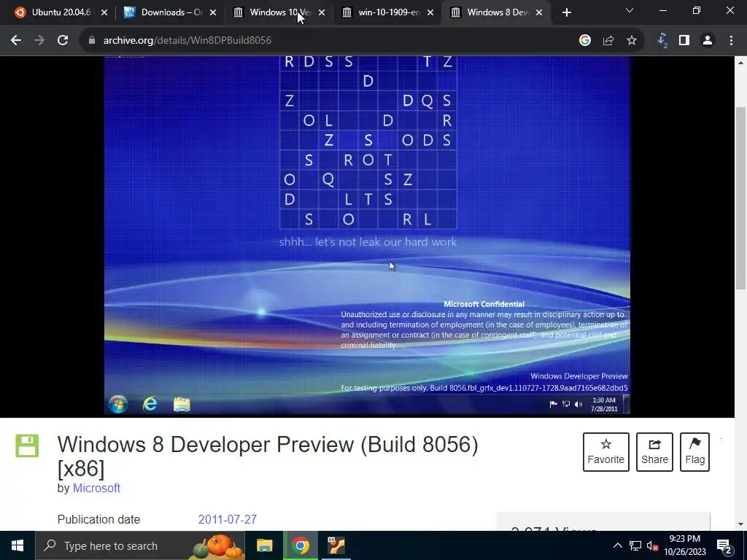
Task: Open the Windows Start menu
Action: 18,545
